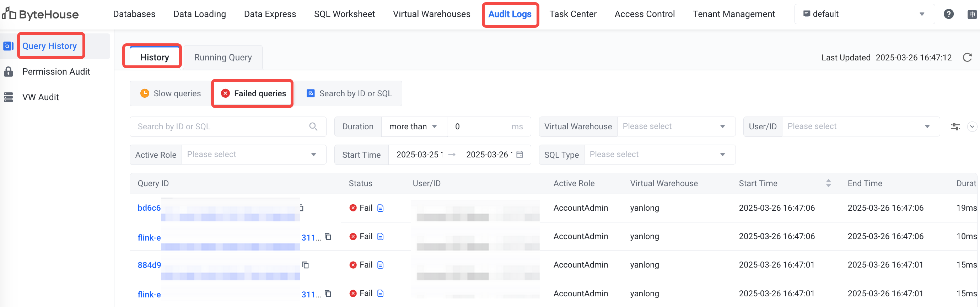
Task: Select the Slow queries filter
Action: [171, 93]
